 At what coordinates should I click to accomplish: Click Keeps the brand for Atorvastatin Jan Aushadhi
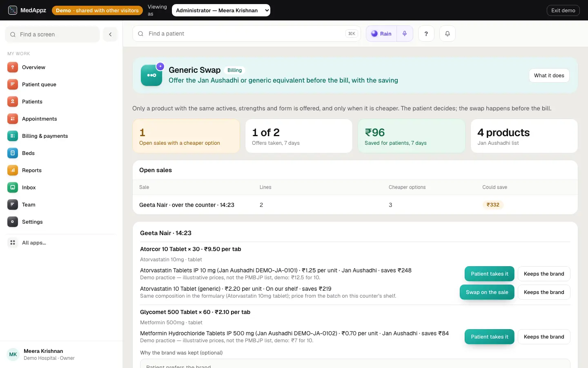click(x=544, y=274)
